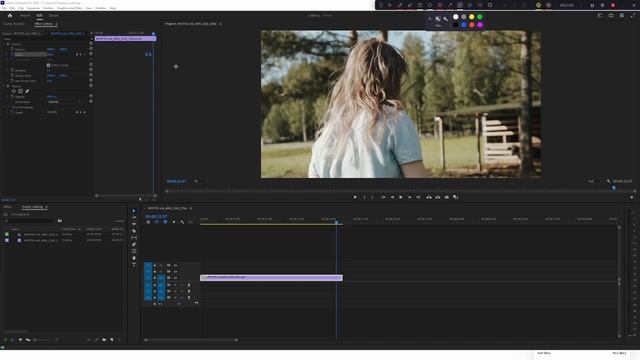The height and width of the screenshot is (360, 640).
Task: Collapse the Time Remapping effect group
Action: 4,107
